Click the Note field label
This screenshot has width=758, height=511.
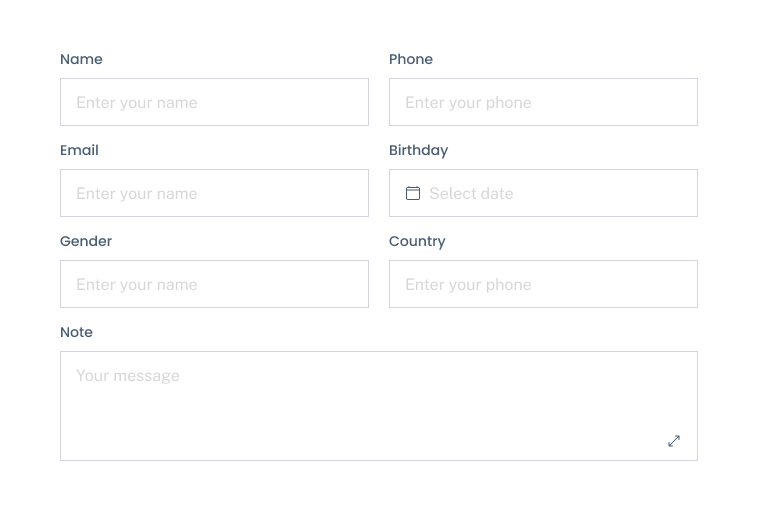(76, 332)
